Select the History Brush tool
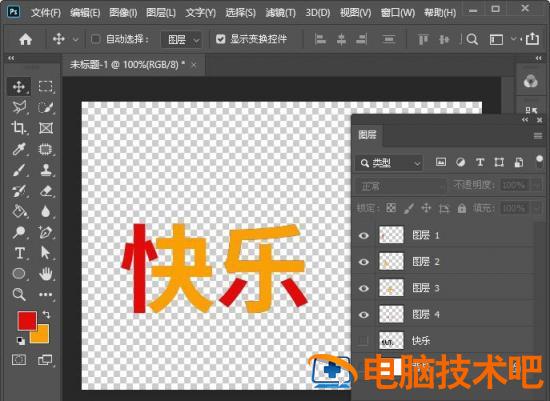This screenshot has width=550, height=401. [19, 191]
